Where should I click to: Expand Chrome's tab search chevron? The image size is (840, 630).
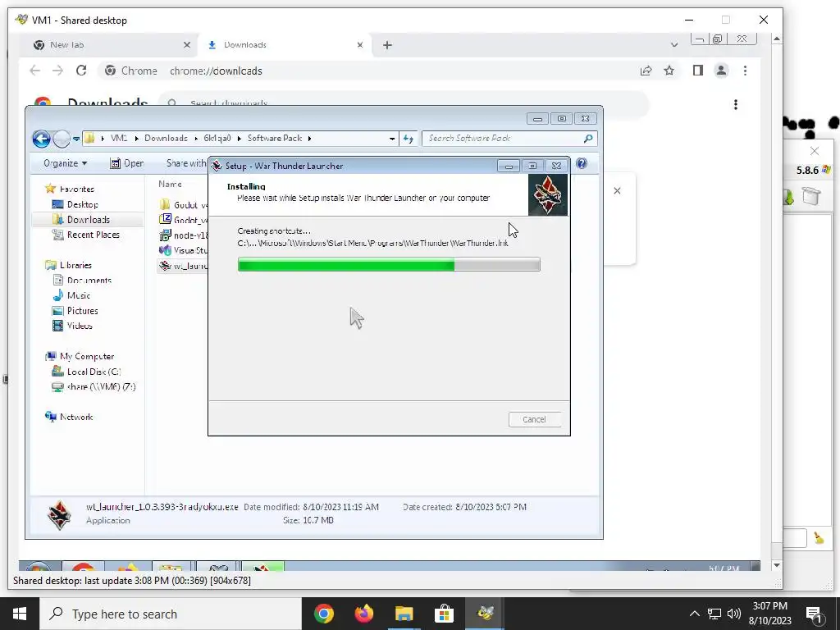click(x=674, y=45)
